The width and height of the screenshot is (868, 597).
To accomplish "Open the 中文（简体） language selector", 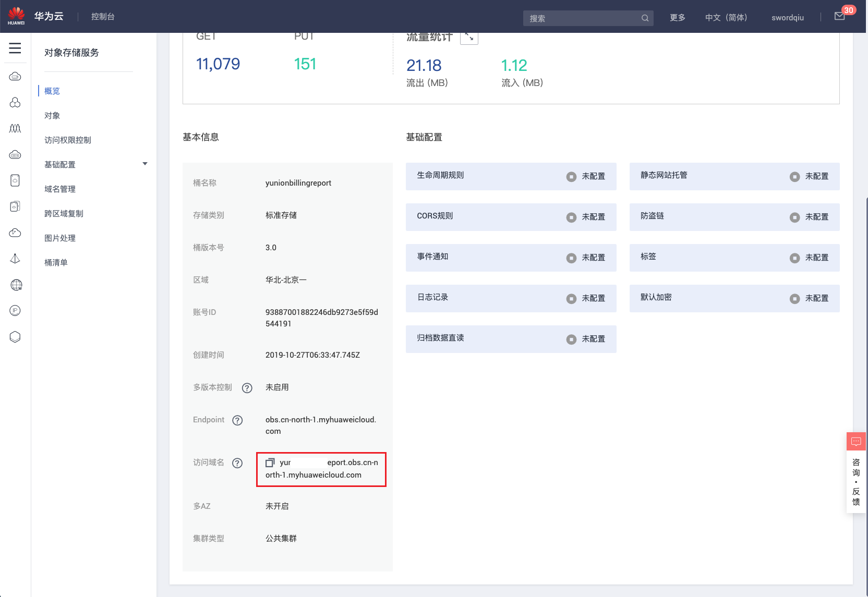I will pyautogui.click(x=726, y=18).
